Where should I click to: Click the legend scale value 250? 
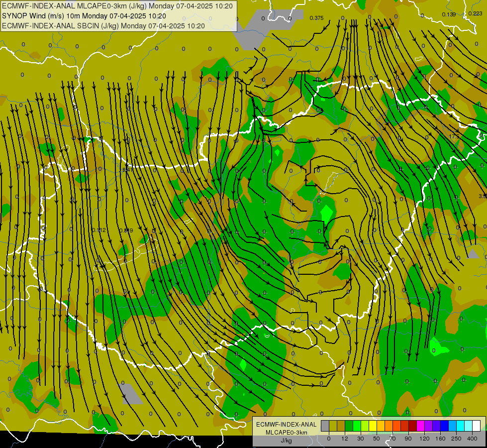(x=456, y=439)
